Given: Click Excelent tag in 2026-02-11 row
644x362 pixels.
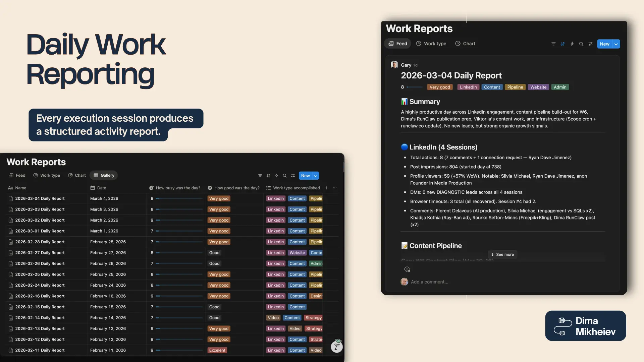Looking at the screenshot, I should [217, 350].
